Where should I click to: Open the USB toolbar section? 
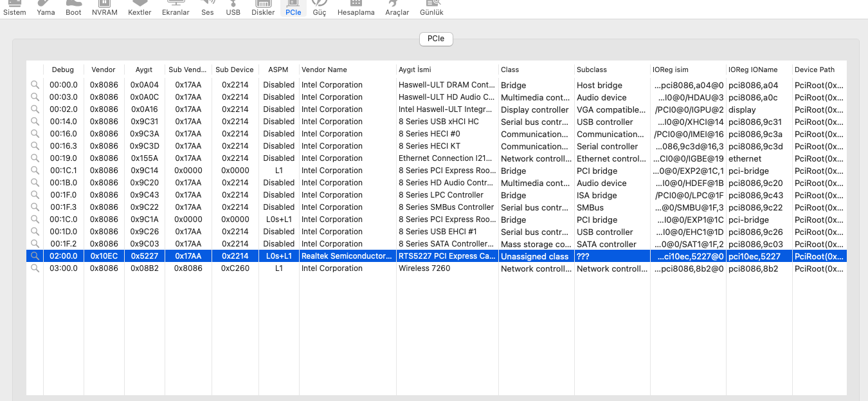[233, 8]
